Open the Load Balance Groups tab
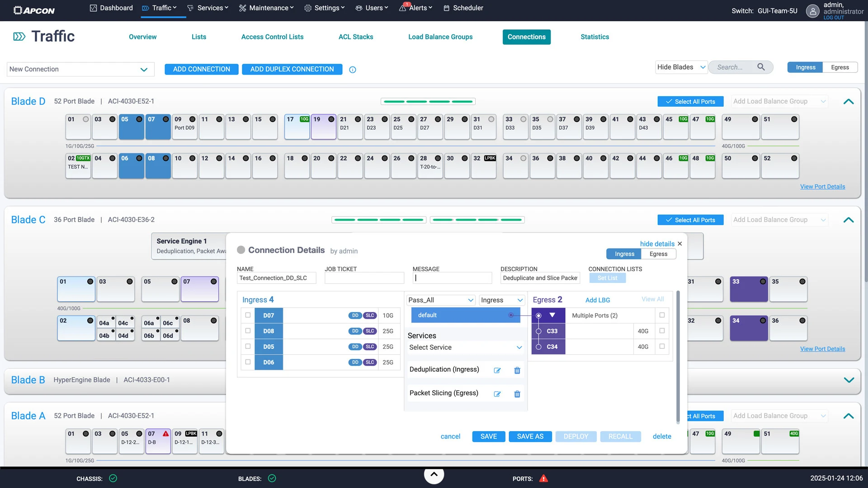 point(440,37)
